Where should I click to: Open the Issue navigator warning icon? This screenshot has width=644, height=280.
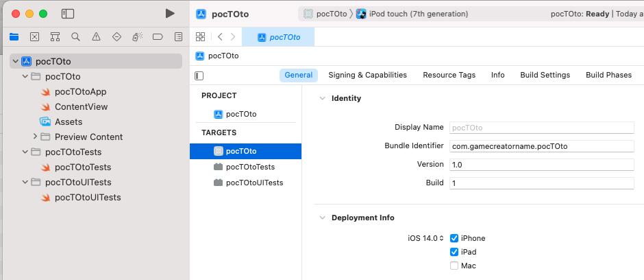96,36
